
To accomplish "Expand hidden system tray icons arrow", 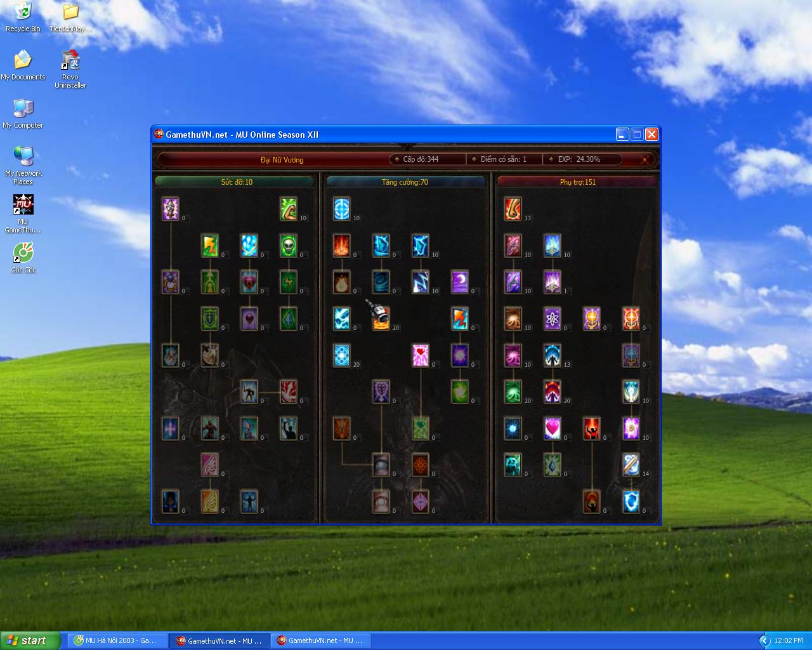I will [x=764, y=640].
